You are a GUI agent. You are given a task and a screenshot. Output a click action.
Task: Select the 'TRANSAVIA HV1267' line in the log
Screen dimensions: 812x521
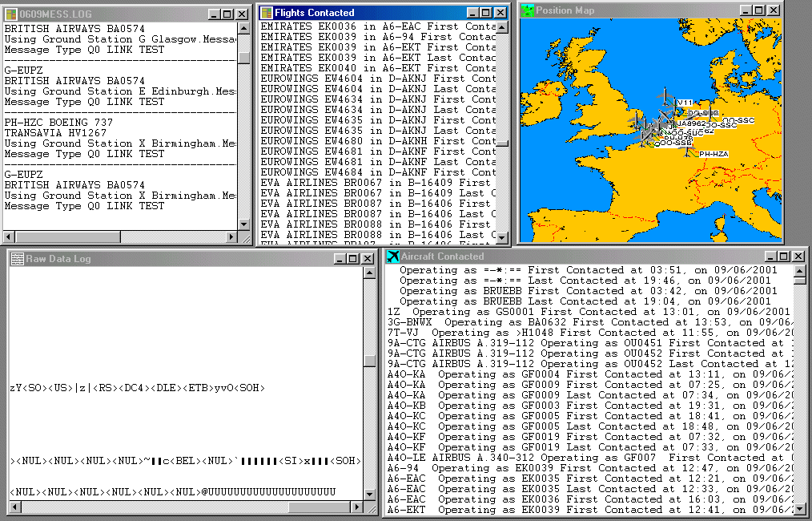55,133
